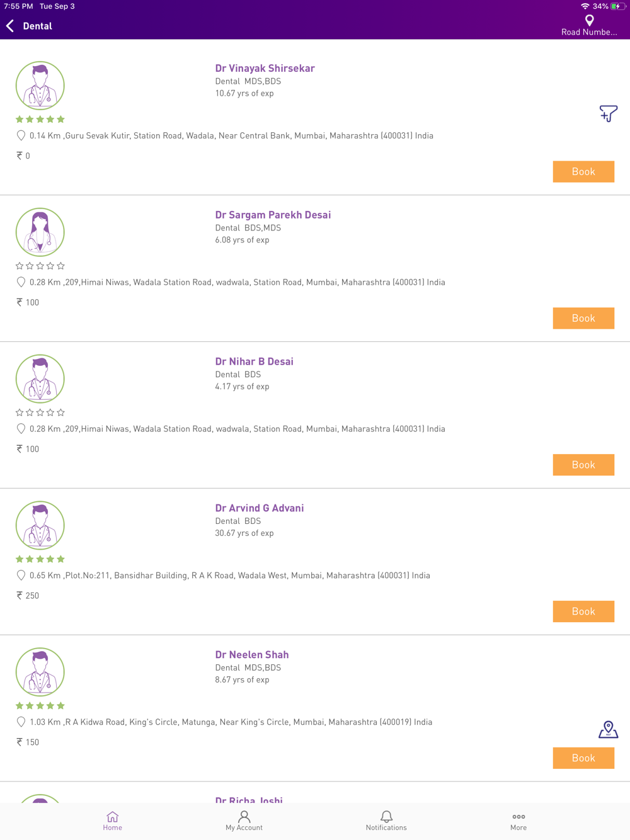Viewport: 630px width, 840px height.
Task: Tap Dr Sargam Parekh Desai's avatar
Action: (40, 232)
